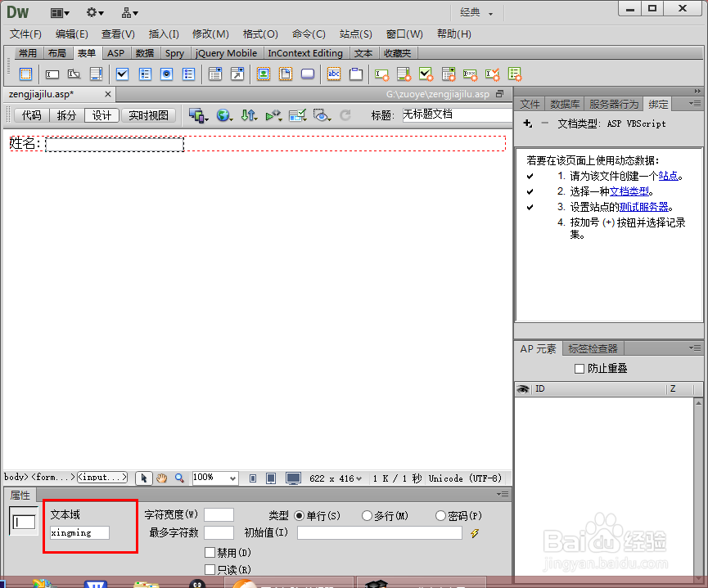Switch to tablet size view icon
Viewport: 708px width, 588px height.
pos(271,478)
